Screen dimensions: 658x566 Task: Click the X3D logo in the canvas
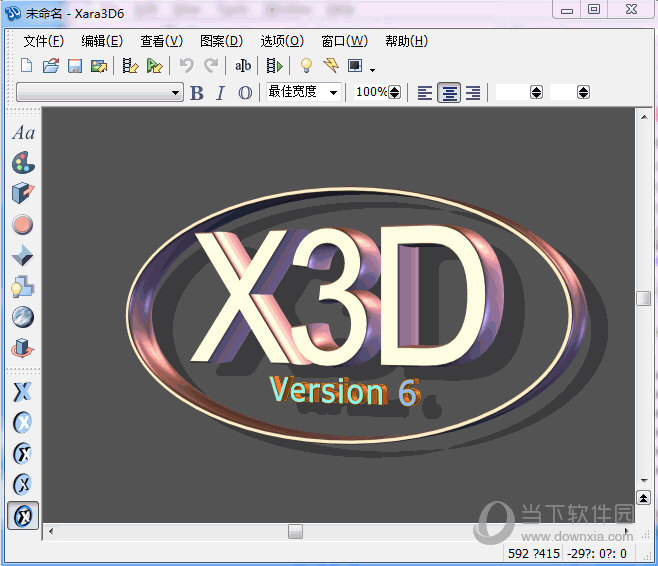(x=356, y=317)
